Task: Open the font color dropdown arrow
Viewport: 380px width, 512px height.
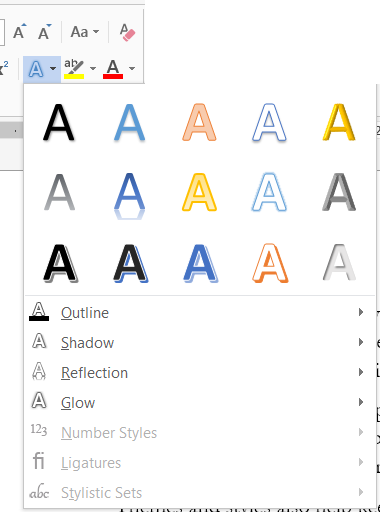Action: click(x=132, y=69)
